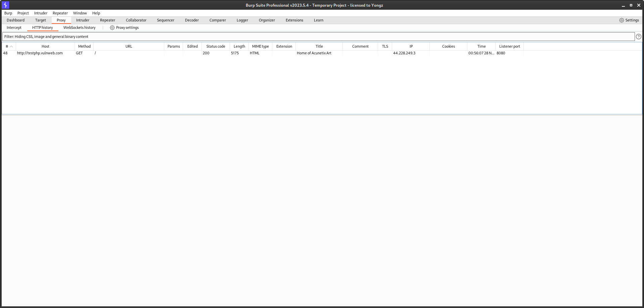Click the Home of Acunetix Art title
The height and width of the screenshot is (308, 644).
point(314,53)
